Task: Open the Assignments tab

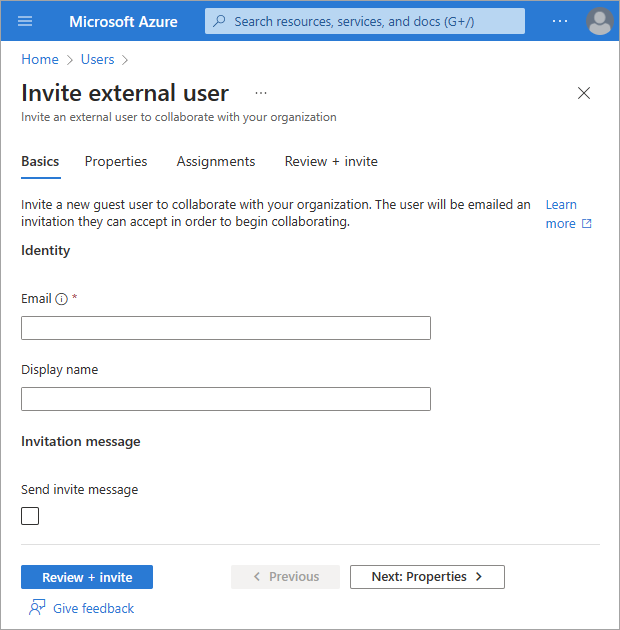Action: (x=216, y=162)
